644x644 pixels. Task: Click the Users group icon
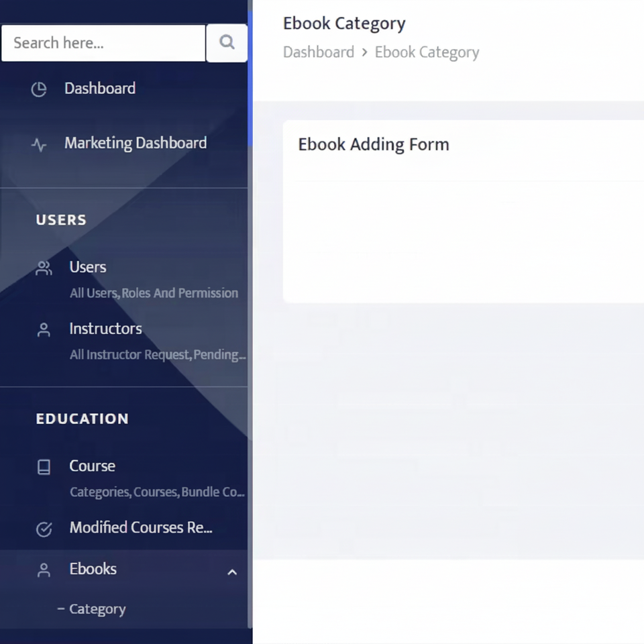point(44,268)
